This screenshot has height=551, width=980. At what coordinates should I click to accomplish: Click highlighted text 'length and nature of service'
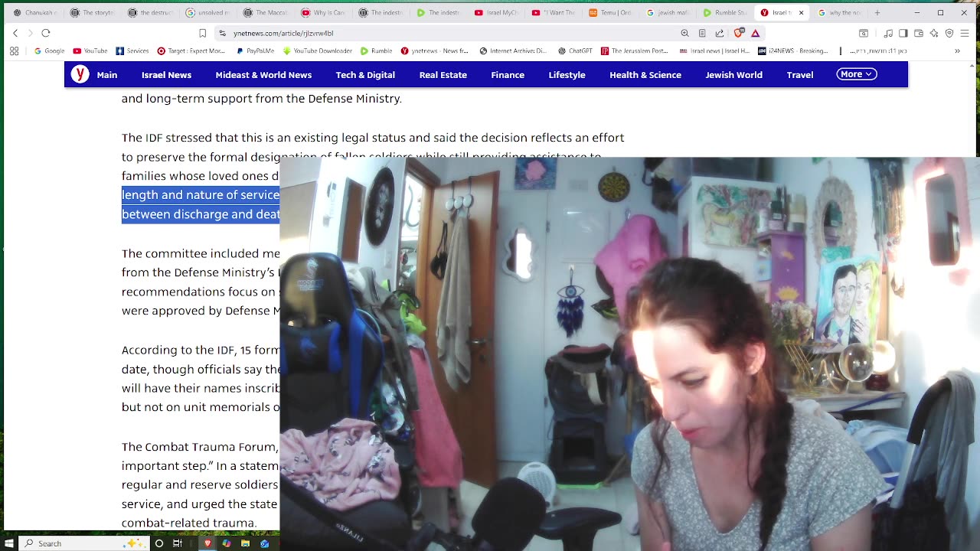(x=201, y=195)
